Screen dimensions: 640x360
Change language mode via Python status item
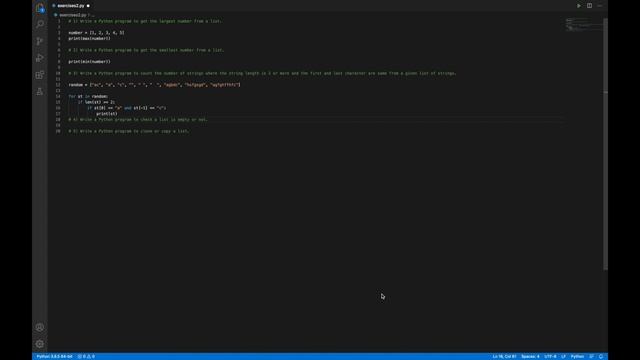577,356
